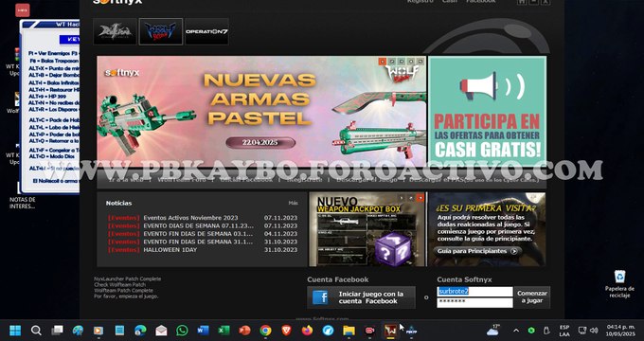
Task: Click the Cuenta Softnyx heading
Action: point(464,279)
